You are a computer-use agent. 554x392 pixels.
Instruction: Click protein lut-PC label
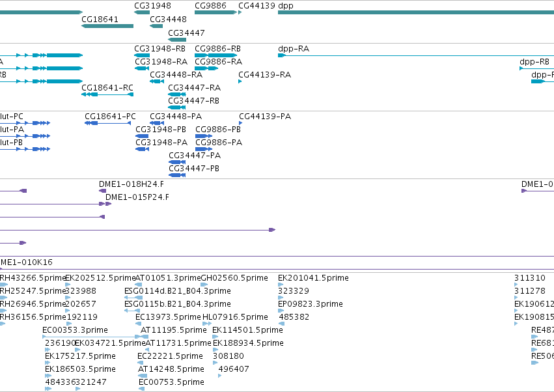tap(12, 117)
